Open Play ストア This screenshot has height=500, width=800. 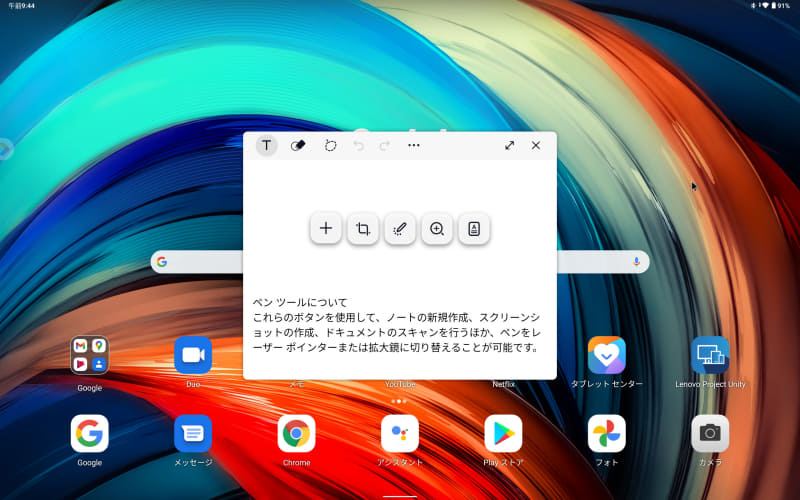pos(503,434)
